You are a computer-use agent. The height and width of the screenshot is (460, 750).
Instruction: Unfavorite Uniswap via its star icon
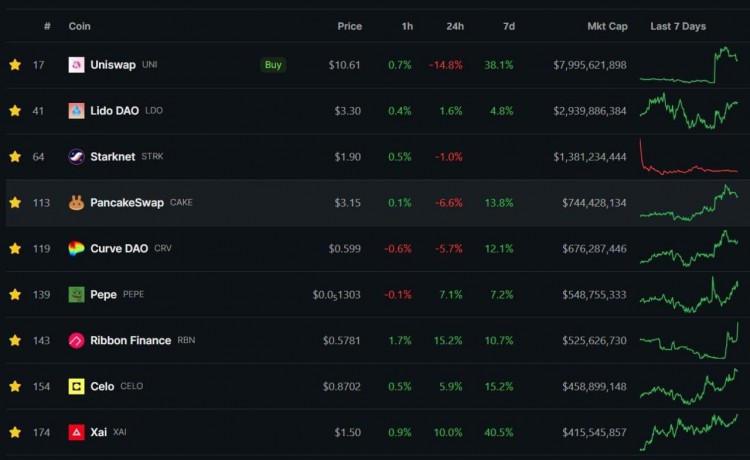coord(15,65)
